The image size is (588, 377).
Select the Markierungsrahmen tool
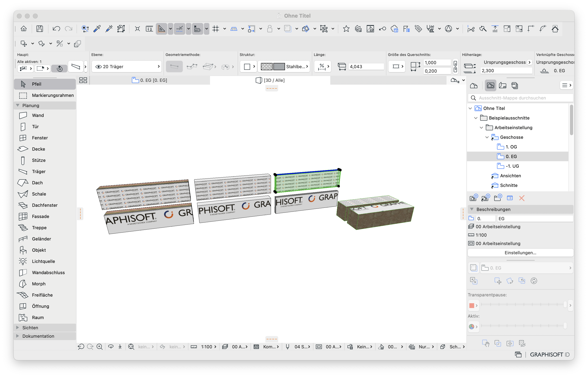[45, 95]
